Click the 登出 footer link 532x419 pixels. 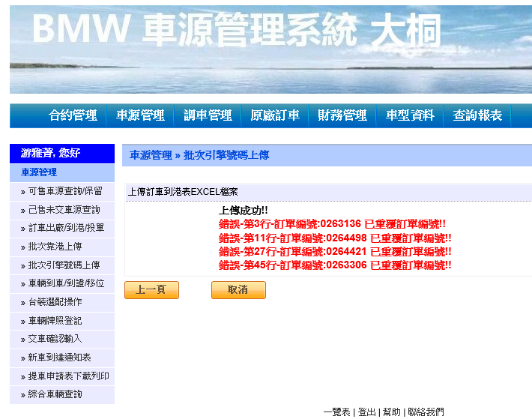pos(366,412)
